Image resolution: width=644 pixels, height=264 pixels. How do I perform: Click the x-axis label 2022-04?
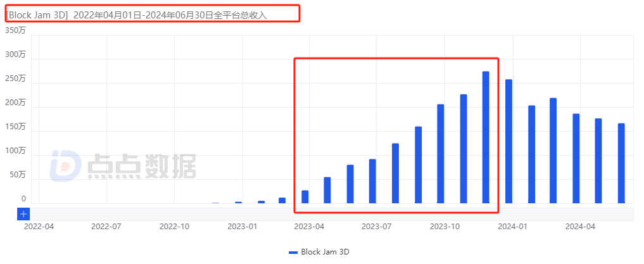tap(39, 226)
